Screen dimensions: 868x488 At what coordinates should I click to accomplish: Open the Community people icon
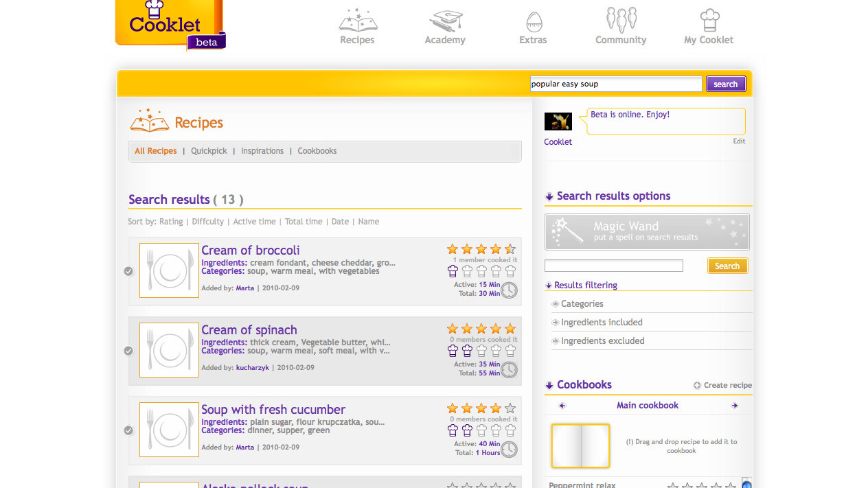tap(621, 20)
